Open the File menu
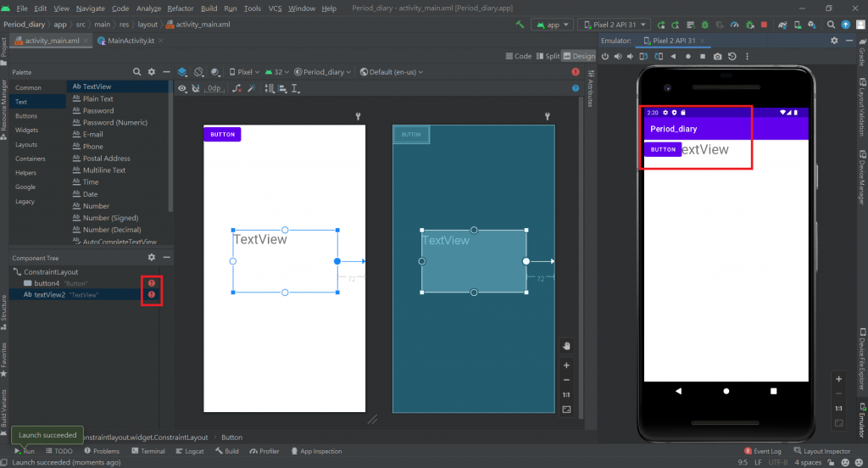 [22, 8]
